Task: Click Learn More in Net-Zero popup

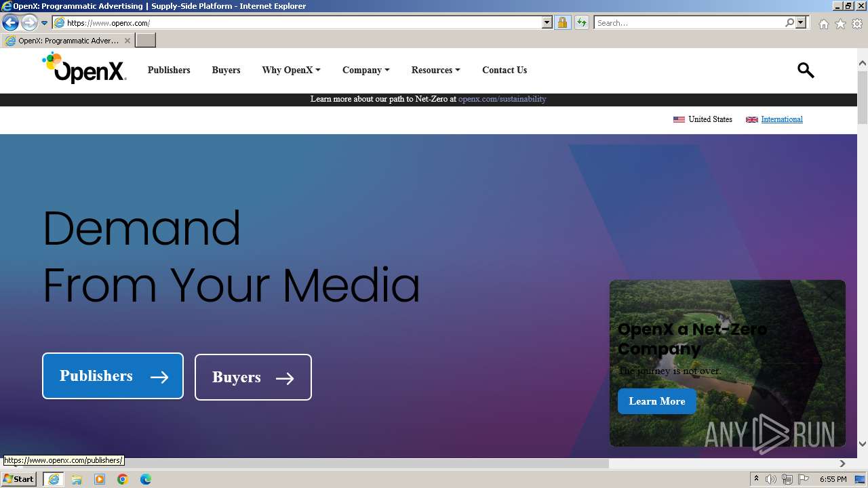Action: 657,401
